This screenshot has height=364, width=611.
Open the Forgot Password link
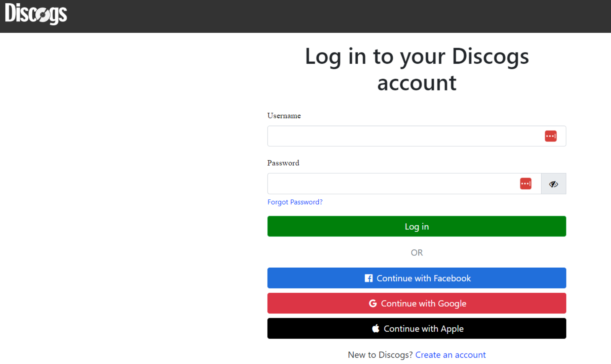click(x=295, y=202)
